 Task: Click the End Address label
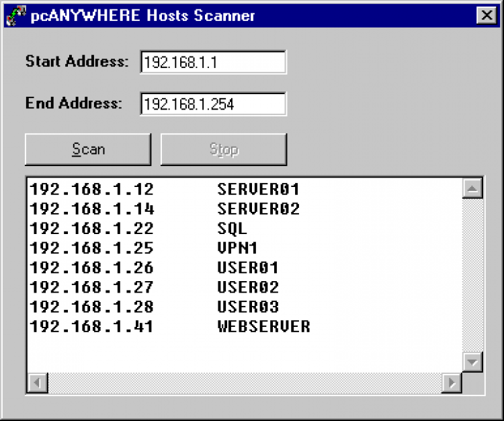(x=74, y=104)
